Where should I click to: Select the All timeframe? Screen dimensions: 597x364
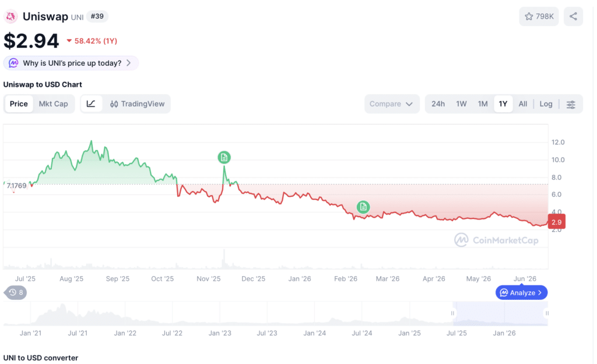coord(523,104)
